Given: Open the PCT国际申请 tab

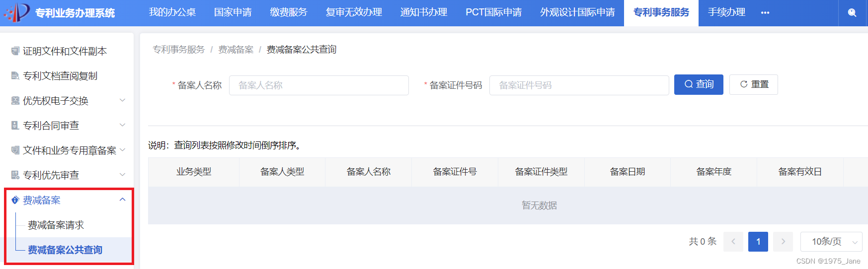Looking at the screenshot, I should [x=494, y=12].
